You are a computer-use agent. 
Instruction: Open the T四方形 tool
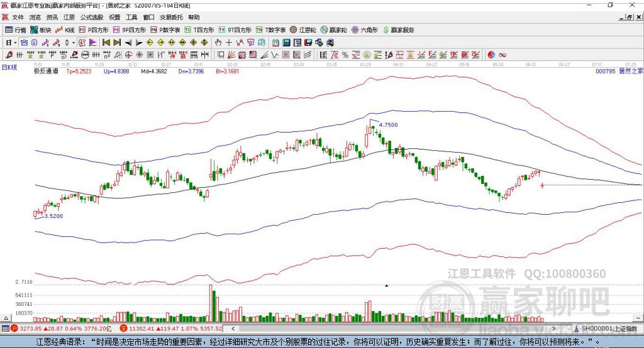199,30
